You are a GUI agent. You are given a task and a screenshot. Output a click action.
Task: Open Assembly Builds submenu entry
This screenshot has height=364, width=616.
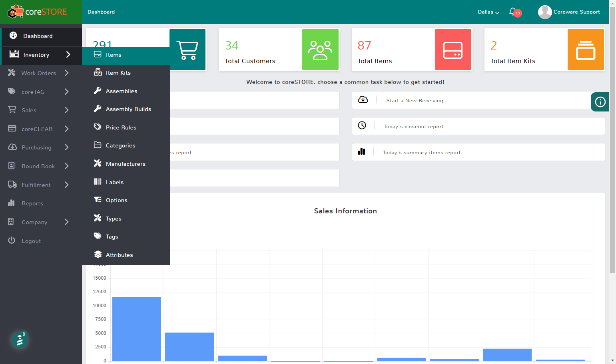click(x=126, y=109)
